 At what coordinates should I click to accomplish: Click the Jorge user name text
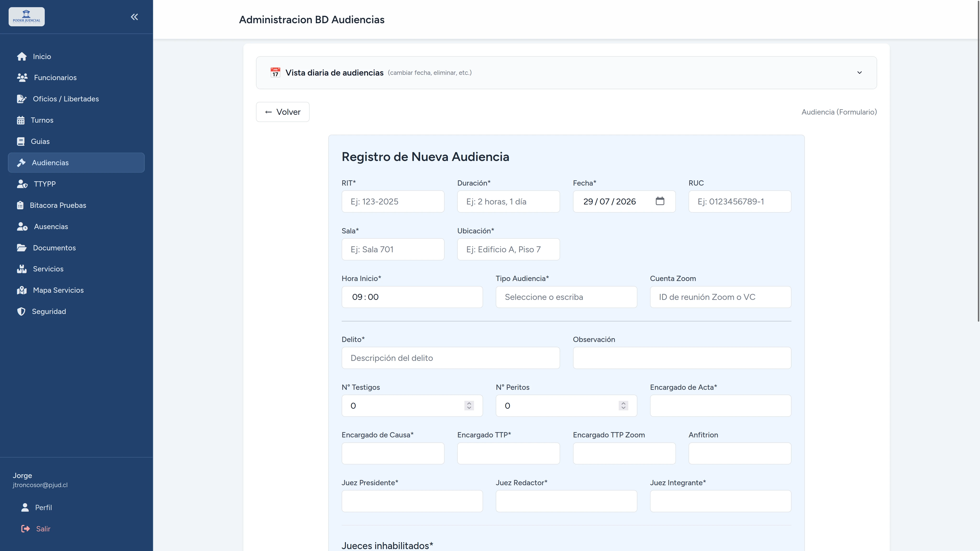click(x=22, y=476)
